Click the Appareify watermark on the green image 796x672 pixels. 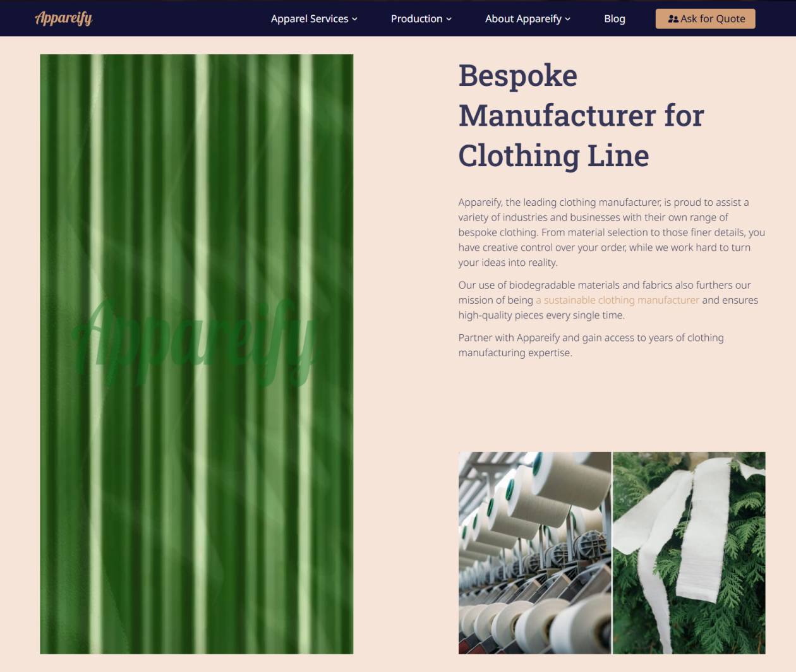click(195, 342)
